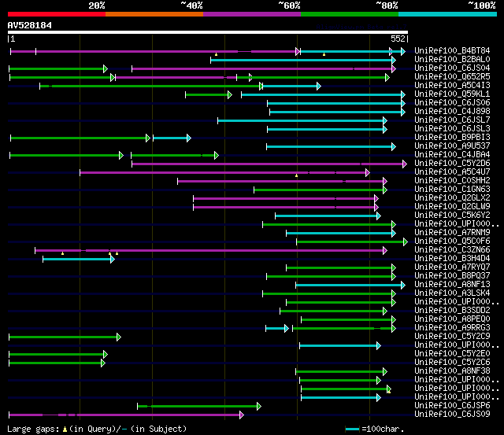Click the green alignment bar in C6JSP6 row
Viewport: 504px width, 435px height.
199,407
